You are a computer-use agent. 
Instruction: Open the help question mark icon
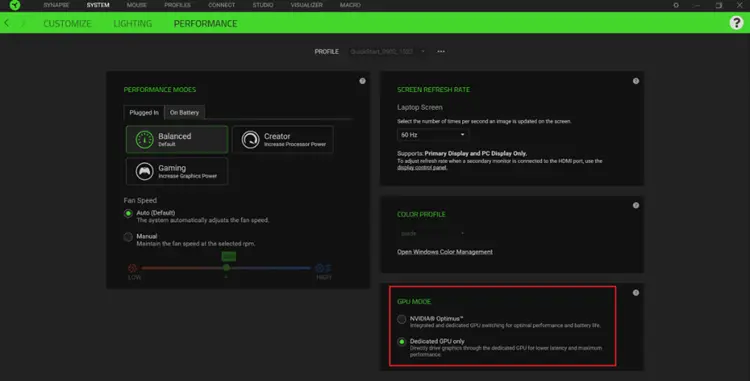(x=736, y=22)
